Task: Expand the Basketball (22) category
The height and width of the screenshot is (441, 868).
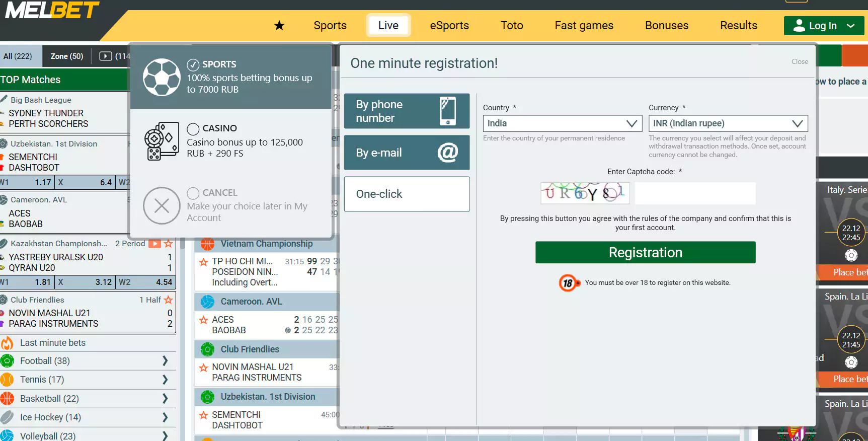Action: pyautogui.click(x=165, y=399)
